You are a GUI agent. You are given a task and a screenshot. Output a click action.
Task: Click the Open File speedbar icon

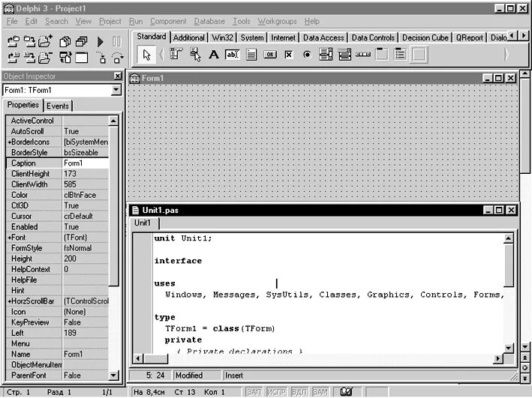coord(14,58)
